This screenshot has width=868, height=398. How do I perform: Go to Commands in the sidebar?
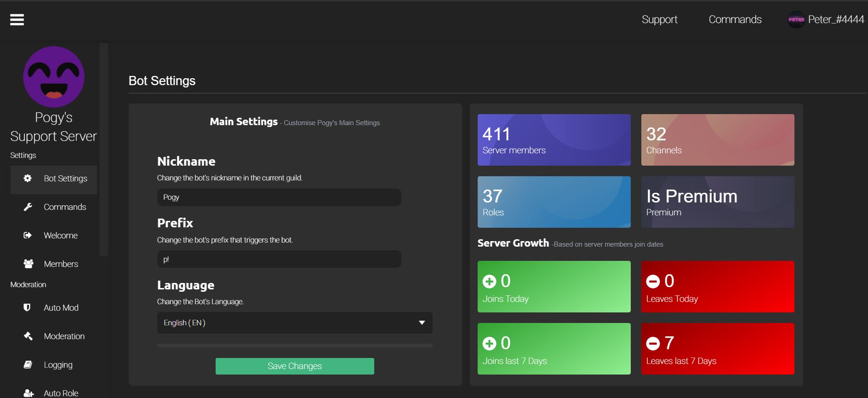54,207
